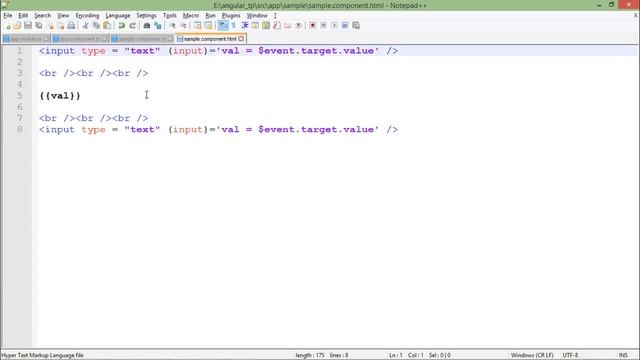
Task: Click the Undo arrow icon
Action: [x=121, y=26]
